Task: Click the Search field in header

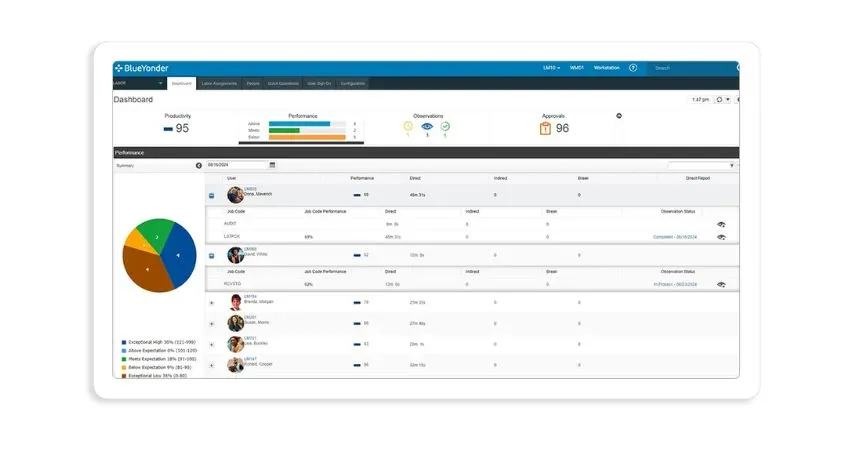Action: point(692,68)
